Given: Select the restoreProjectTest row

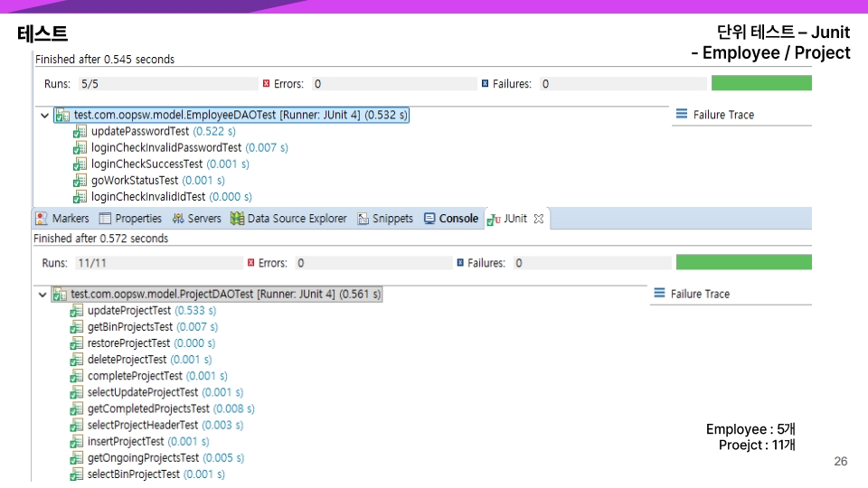Looking at the screenshot, I should click(143, 343).
